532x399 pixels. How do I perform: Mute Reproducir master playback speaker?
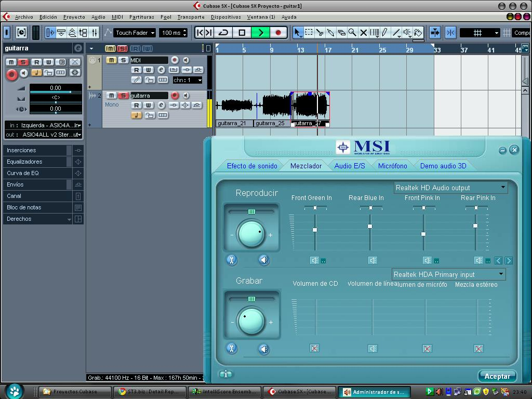264,260
